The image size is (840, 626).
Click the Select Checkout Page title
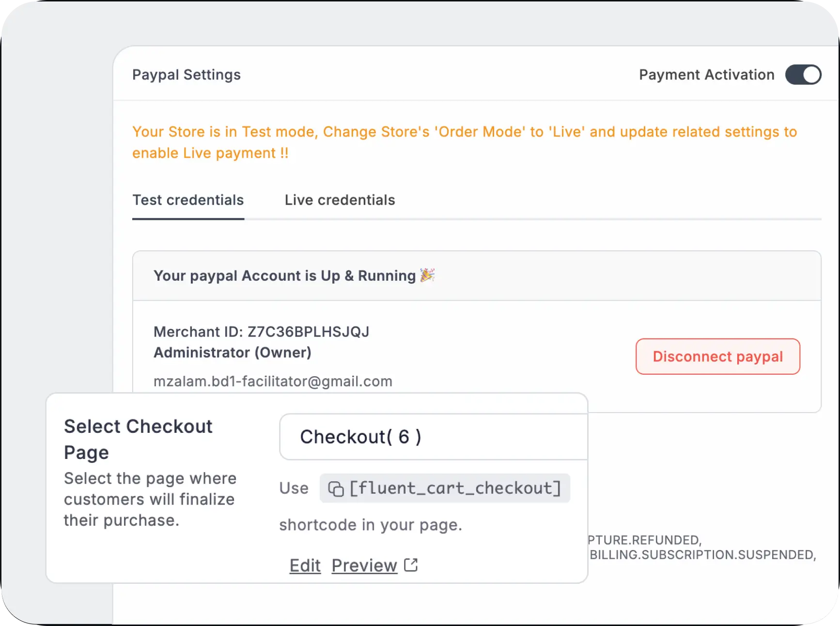pos(138,439)
